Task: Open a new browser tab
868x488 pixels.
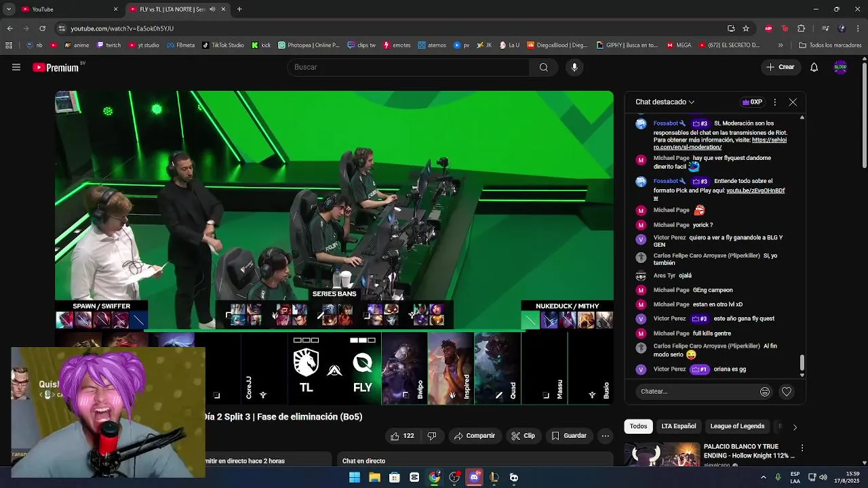Action: 239,9
